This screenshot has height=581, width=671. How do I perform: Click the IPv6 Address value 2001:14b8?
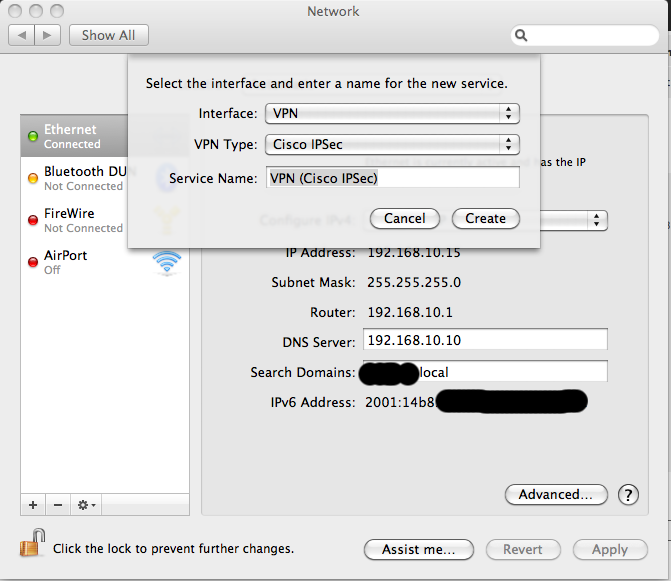tap(399, 402)
